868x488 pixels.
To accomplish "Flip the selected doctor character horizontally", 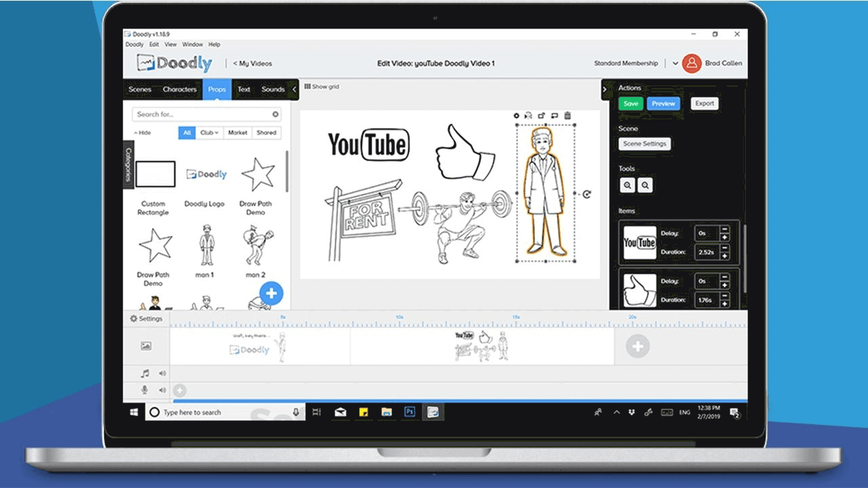I will tap(528, 116).
